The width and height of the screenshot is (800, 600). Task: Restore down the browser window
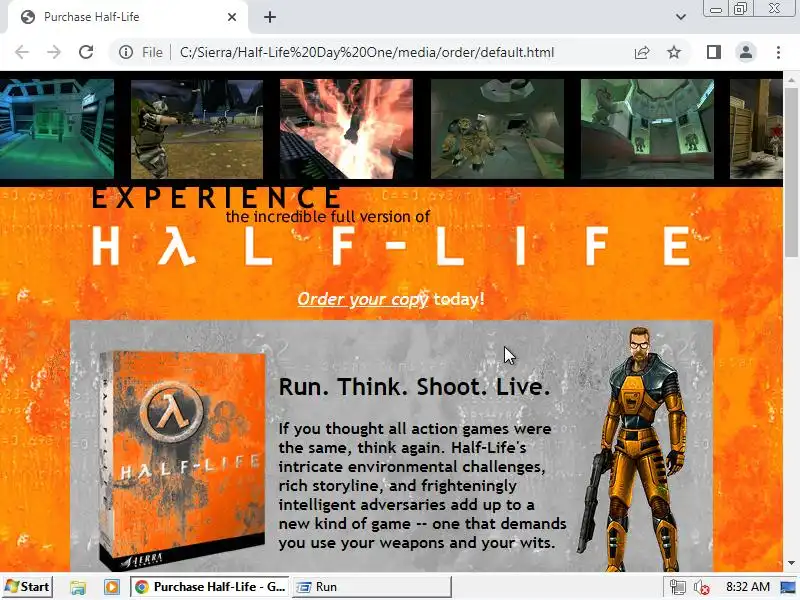(x=740, y=9)
